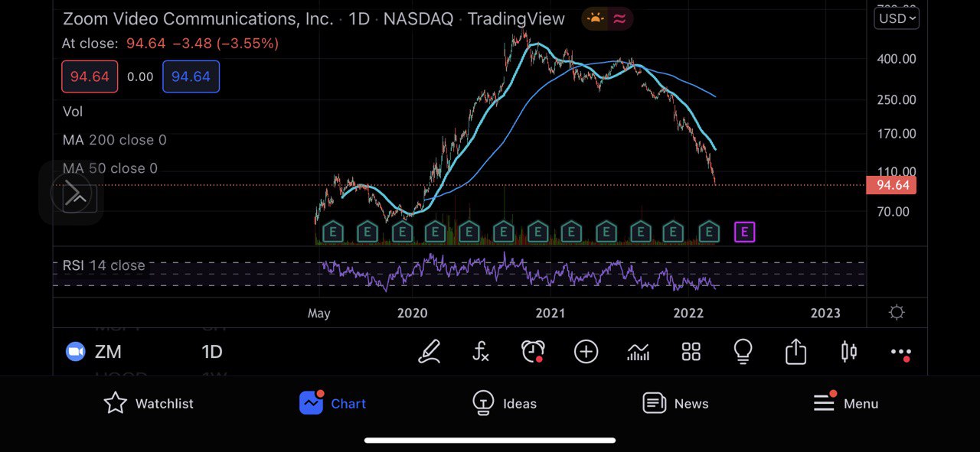Image resolution: width=980 pixels, height=452 pixels.
Task: Select the MA 200 close legend
Action: (x=115, y=140)
